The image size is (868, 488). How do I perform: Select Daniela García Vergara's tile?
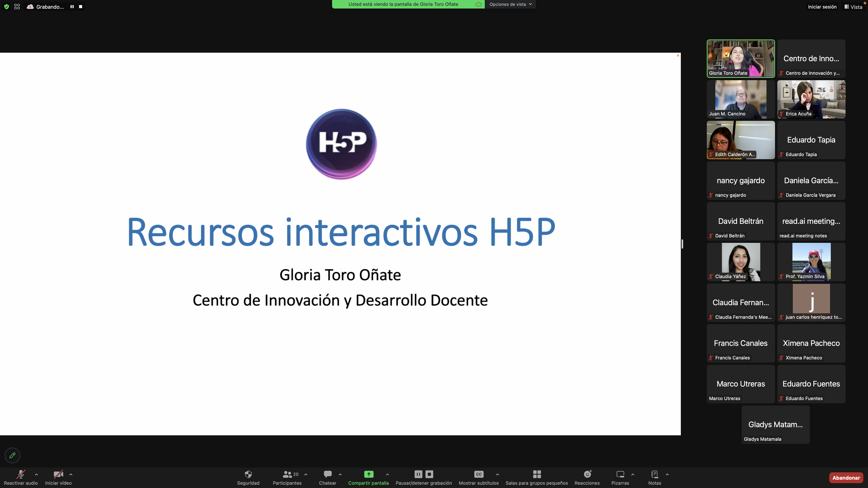click(x=811, y=181)
